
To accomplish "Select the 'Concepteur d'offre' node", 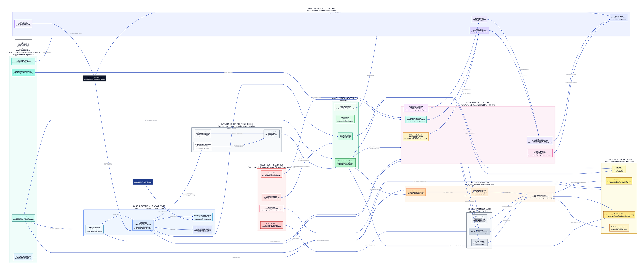I will 271,134.
